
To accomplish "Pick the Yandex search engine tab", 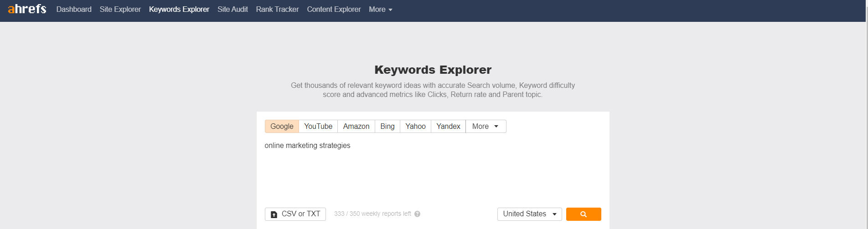I will pos(448,127).
